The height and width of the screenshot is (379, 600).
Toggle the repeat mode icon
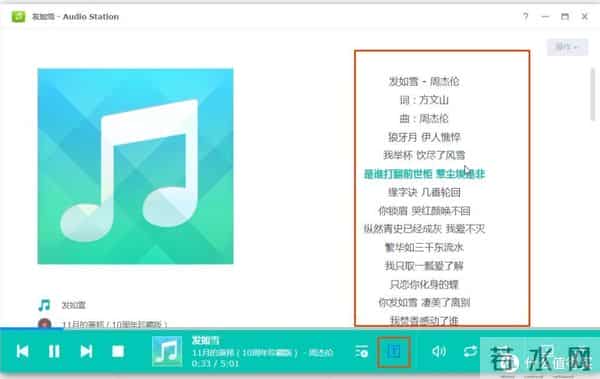470,351
